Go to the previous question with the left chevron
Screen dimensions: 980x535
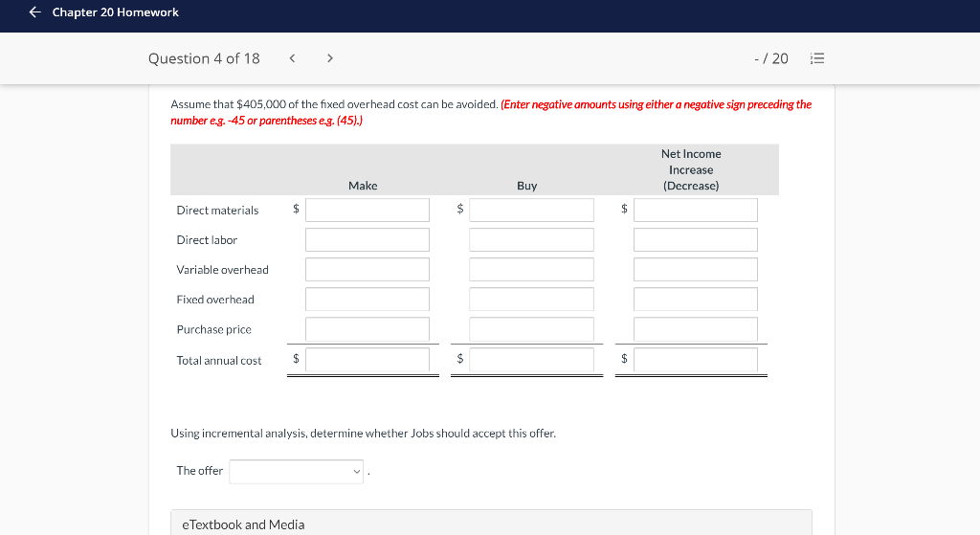tap(292, 58)
